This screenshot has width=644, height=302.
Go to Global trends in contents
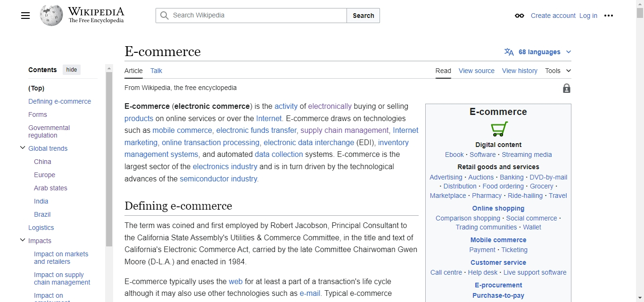(x=48, y=148)
